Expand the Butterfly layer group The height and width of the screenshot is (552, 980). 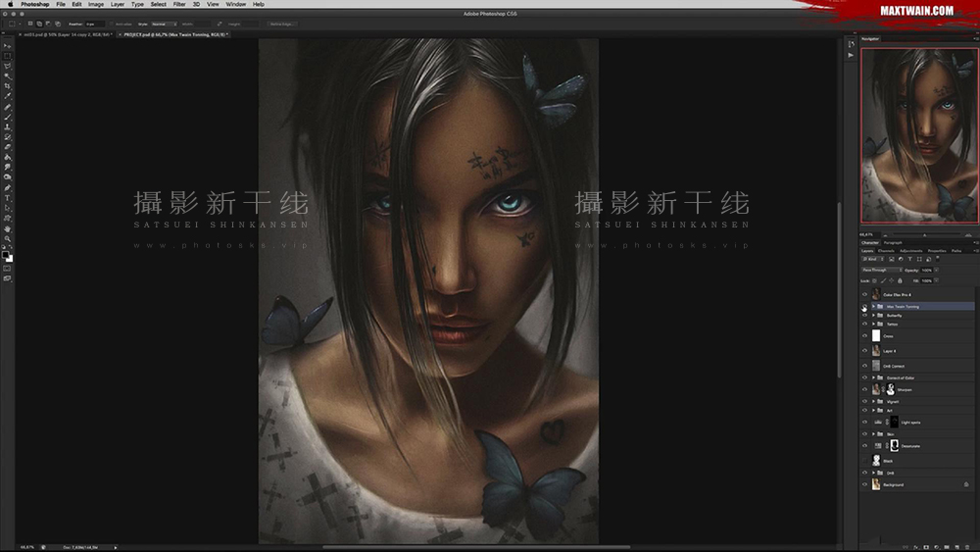[x=874, y=315]
